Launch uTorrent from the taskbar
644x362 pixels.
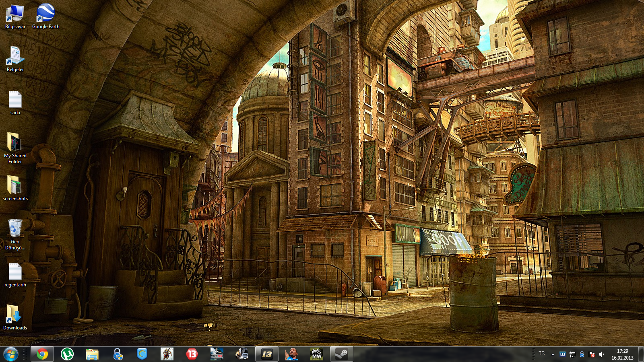[67, 354]
